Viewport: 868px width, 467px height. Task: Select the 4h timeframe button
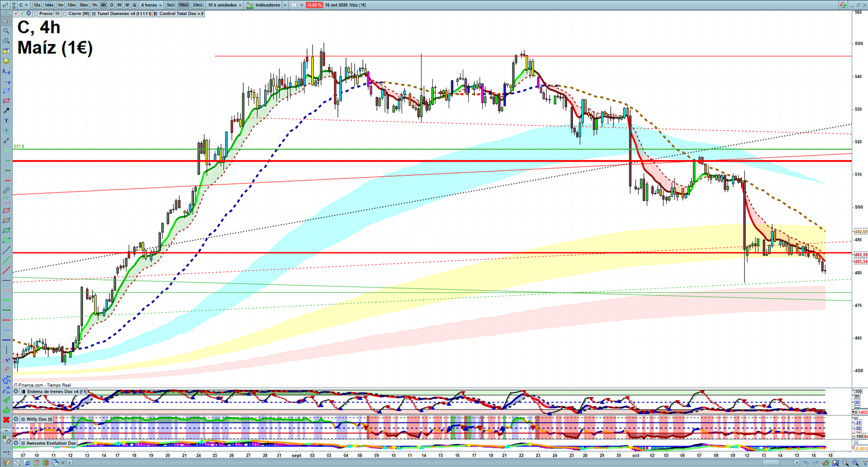[x=103, y=5]
